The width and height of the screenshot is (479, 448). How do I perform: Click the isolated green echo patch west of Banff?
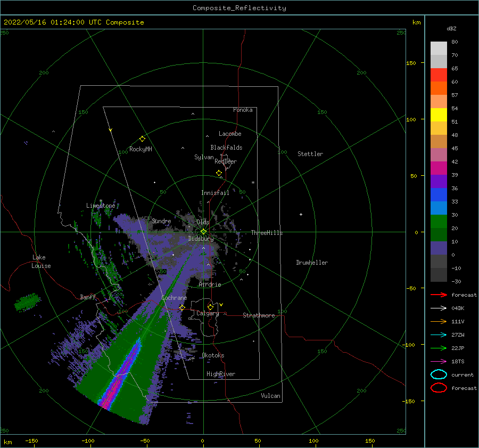tap(27, 302)
